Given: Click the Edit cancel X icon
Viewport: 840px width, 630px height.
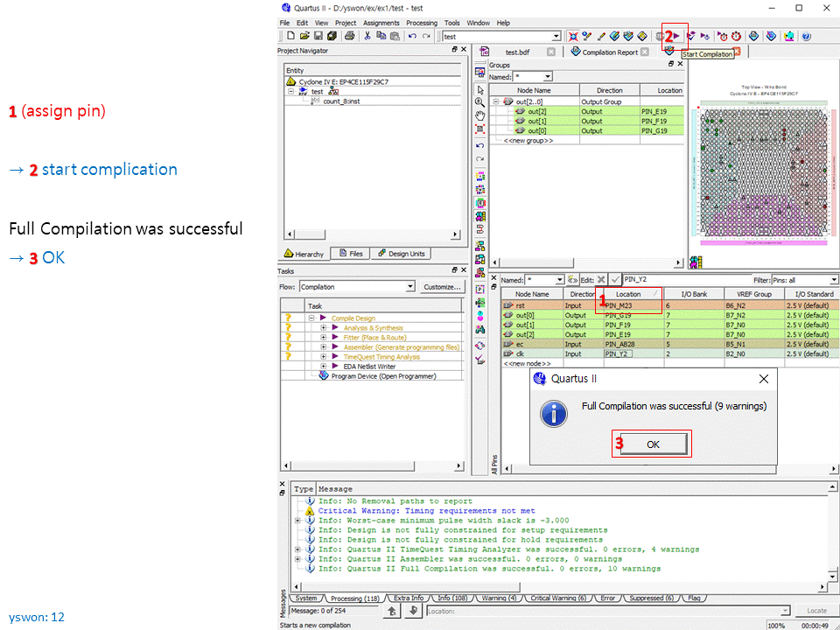Looking at the screenshot, I should click(x=601, y=280).
